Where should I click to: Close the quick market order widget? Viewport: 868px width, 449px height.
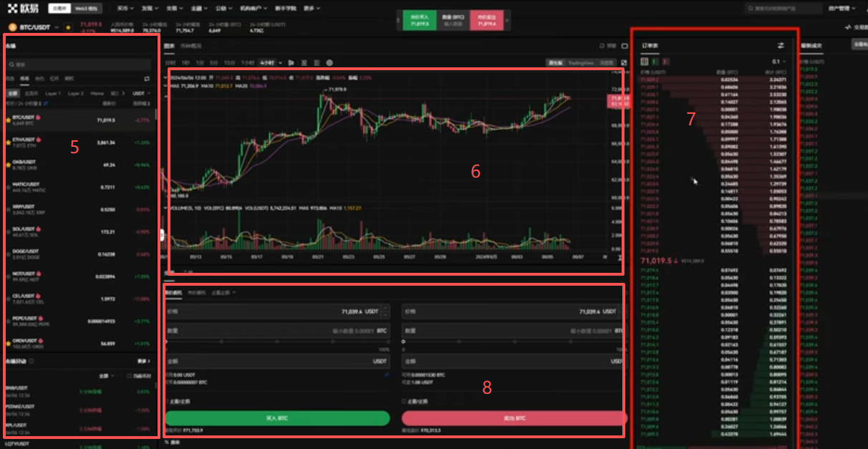click(x=508, y=20)
